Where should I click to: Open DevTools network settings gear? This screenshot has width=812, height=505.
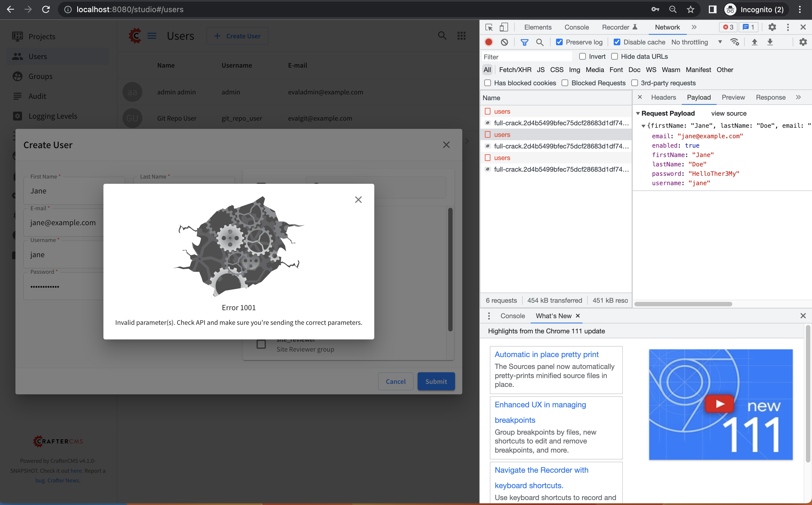click(x=803, y=42)
